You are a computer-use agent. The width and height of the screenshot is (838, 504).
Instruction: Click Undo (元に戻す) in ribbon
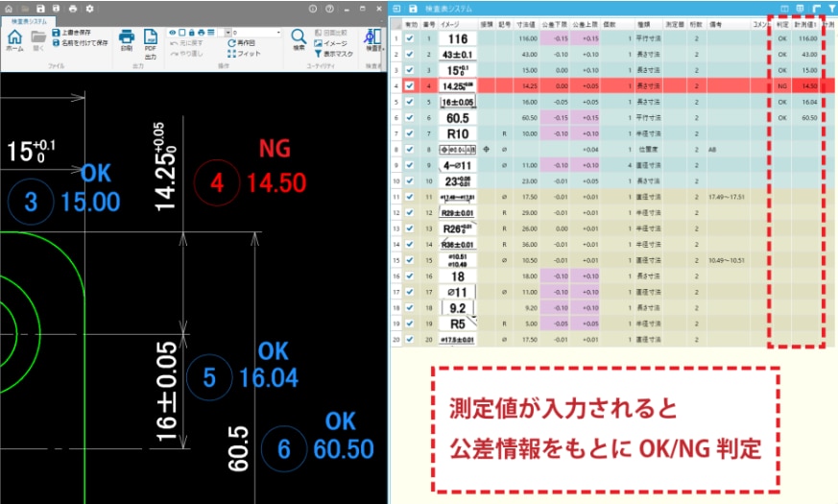pos(186,43)
